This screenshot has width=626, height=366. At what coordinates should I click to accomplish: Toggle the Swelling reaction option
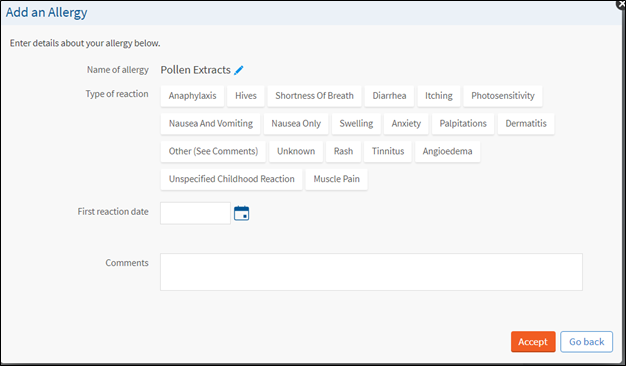click(x=356, y=124)
